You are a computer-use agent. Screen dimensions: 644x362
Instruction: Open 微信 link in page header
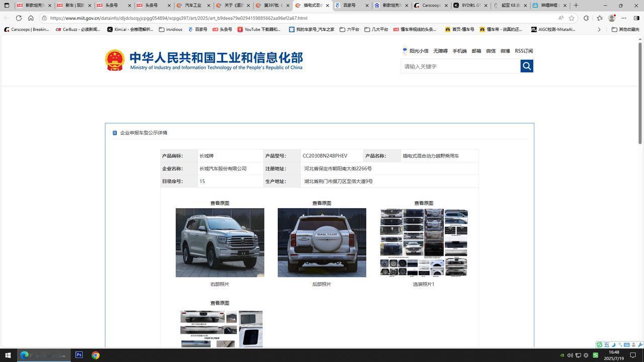(491, 51)
